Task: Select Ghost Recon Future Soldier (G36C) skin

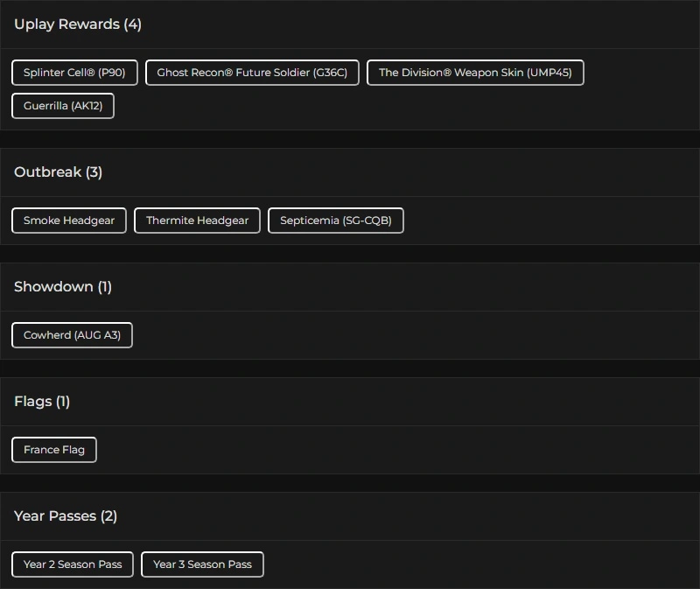Action: pos(252,73)
